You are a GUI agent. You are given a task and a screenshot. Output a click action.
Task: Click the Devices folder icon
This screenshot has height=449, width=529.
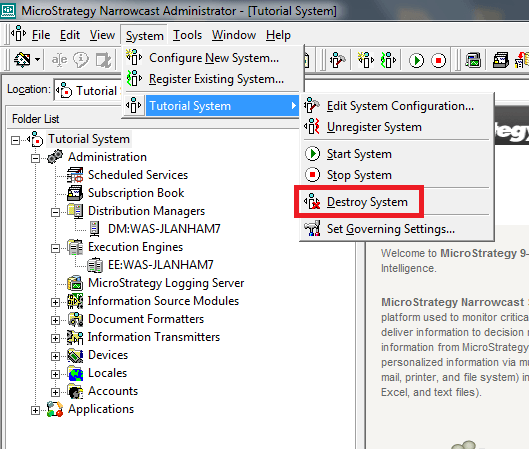pyautogui.click(x=75, y=355)
